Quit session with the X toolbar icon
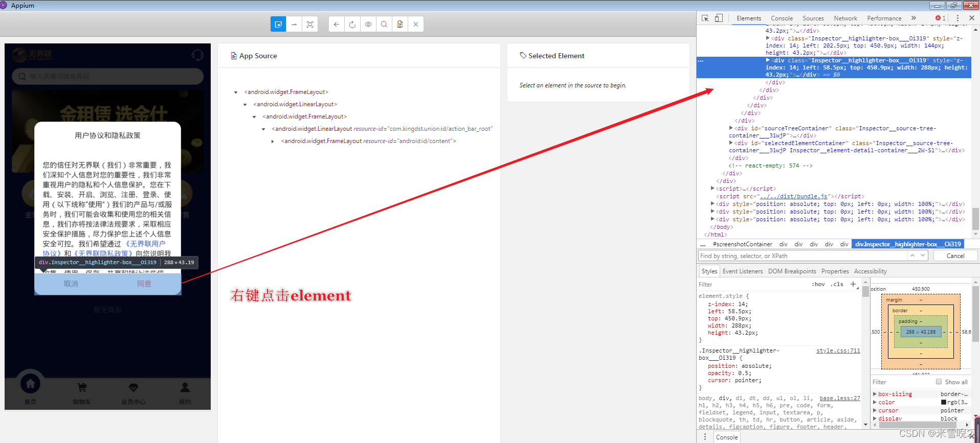 click(x=416, y=24)
